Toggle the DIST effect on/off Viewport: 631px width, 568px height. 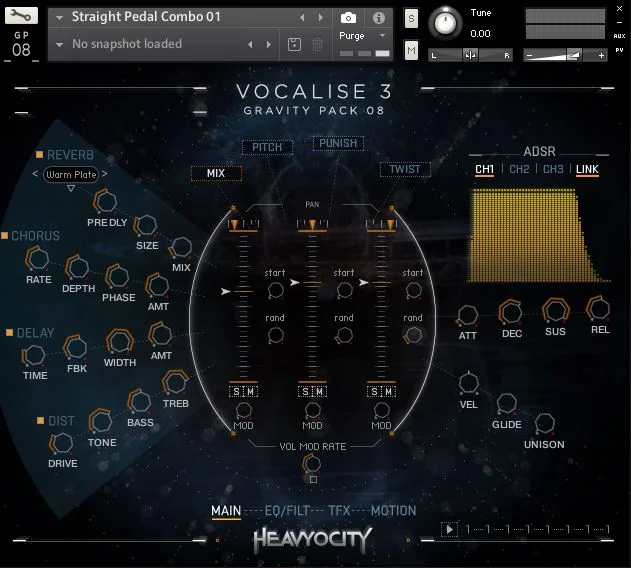pos(40,421)
